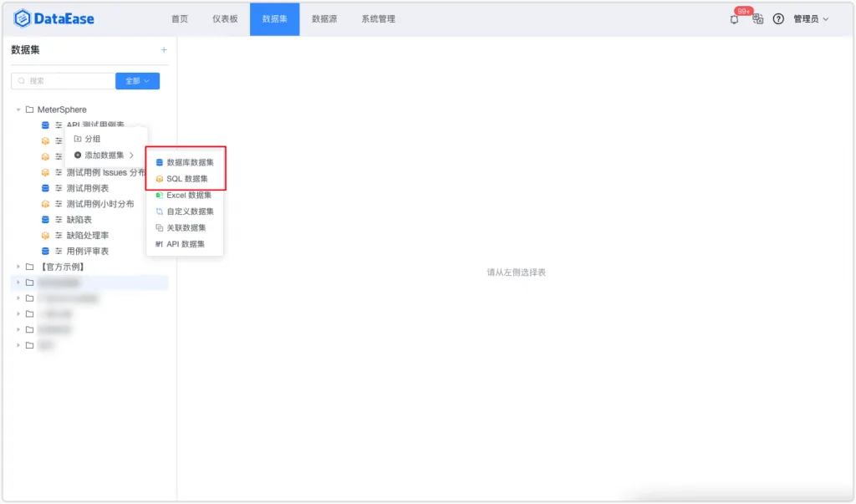Image resolution: width=856 pixels, height=504 pixels.
Task: Open the notifications bell icon
Action: [x=734, y=19]
